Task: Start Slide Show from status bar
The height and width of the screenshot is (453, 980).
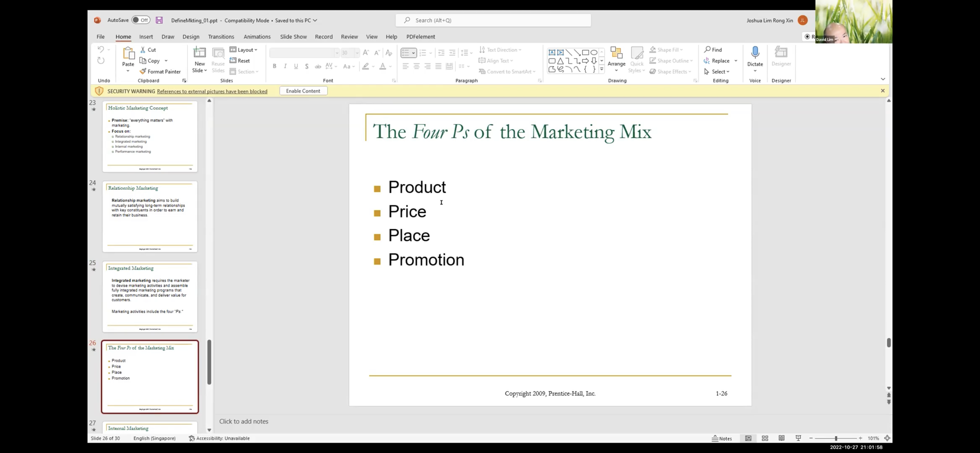Action: 798,438
